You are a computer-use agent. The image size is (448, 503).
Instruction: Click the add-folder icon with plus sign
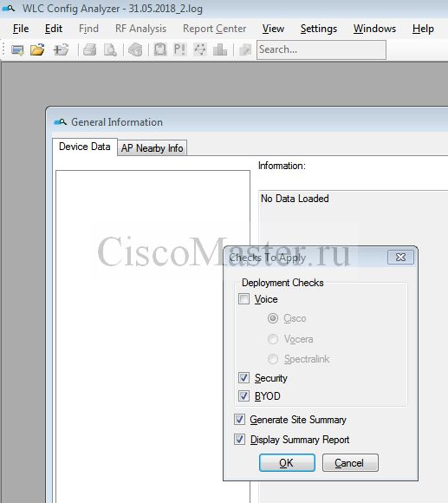pyautogui.click(x=61, y=49)
